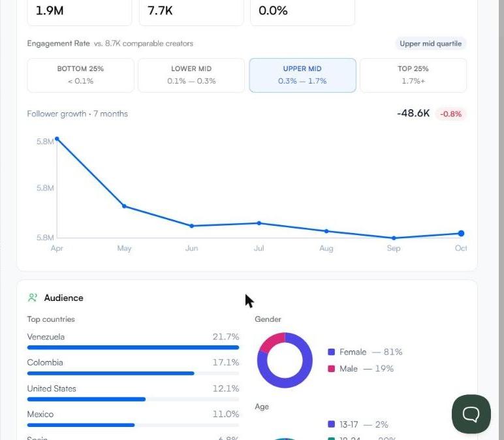Open the chat support bubble icon
This screenshot has height=440, width=504.
coord(471,414)
